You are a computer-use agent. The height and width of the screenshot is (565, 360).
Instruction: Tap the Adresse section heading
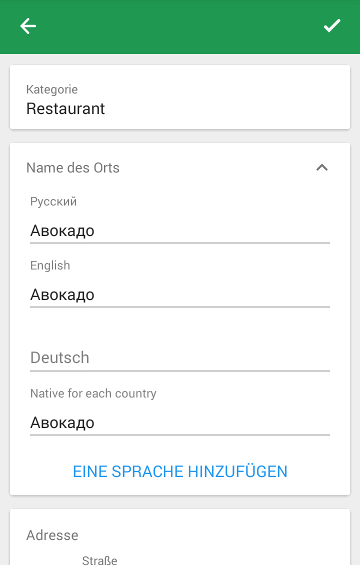pos(52,535)
